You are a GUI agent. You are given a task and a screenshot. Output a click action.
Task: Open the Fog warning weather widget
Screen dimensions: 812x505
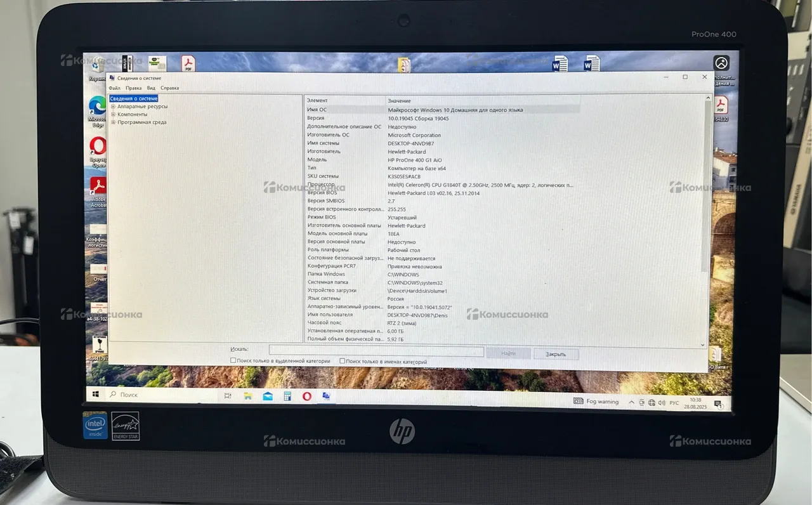tap(596, 401)
